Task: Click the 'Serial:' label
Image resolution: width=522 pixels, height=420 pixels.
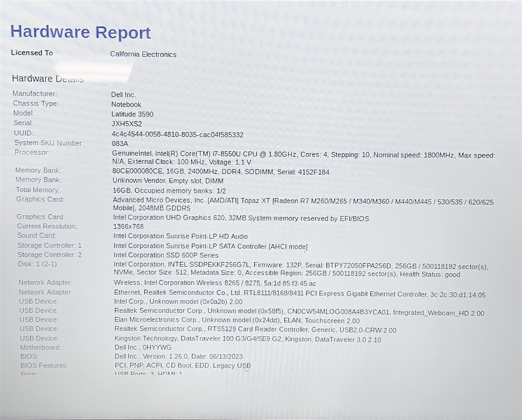Action: pyautogui.click(x=23, y=123)
